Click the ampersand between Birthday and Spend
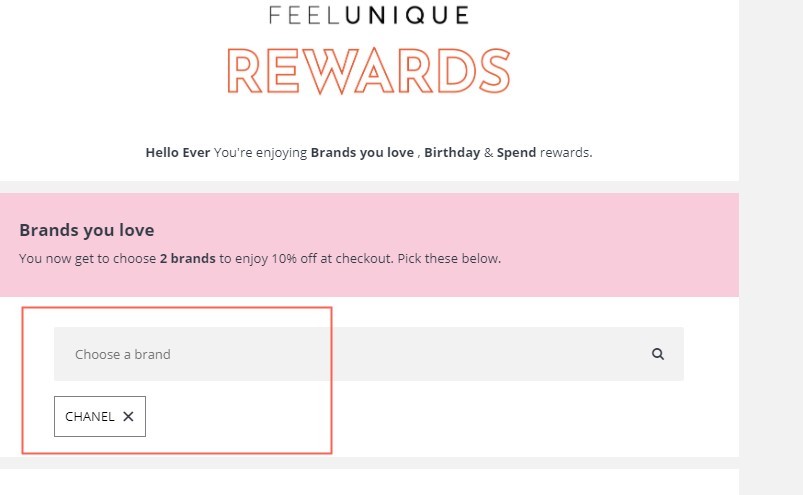 click(489, 153)
